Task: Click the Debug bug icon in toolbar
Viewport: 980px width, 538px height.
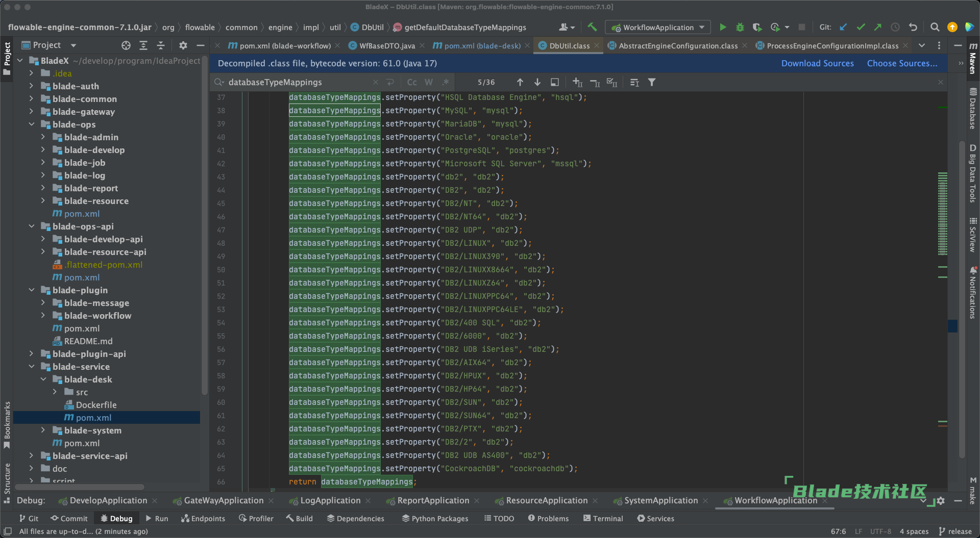Action: coord(740,27)
